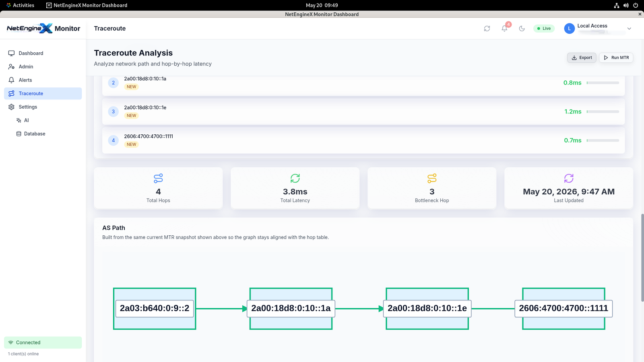Click the Settings gear icon
Screen dimensions: 644x362
point(11,107)
